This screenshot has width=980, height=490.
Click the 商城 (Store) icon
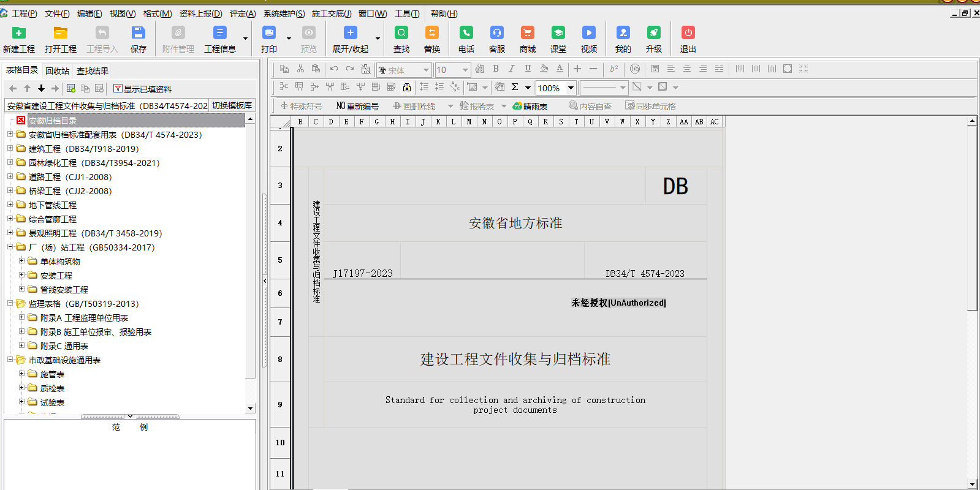coord(527,34)
